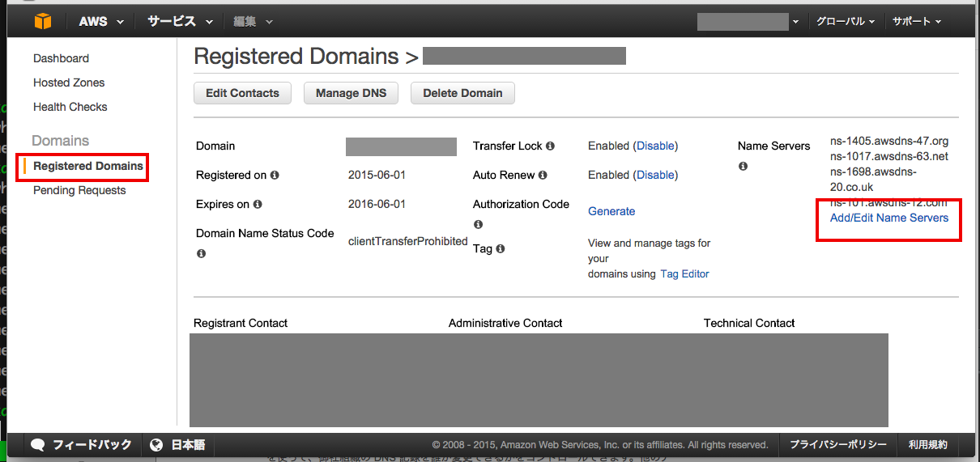The image size is (980, 462).
Task: Open Hosted Zones in sidebar
Action: 69,83
